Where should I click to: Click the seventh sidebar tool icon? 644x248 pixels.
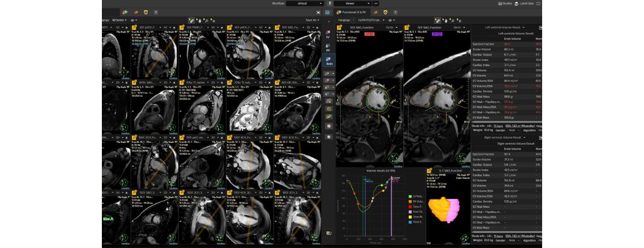328,116
